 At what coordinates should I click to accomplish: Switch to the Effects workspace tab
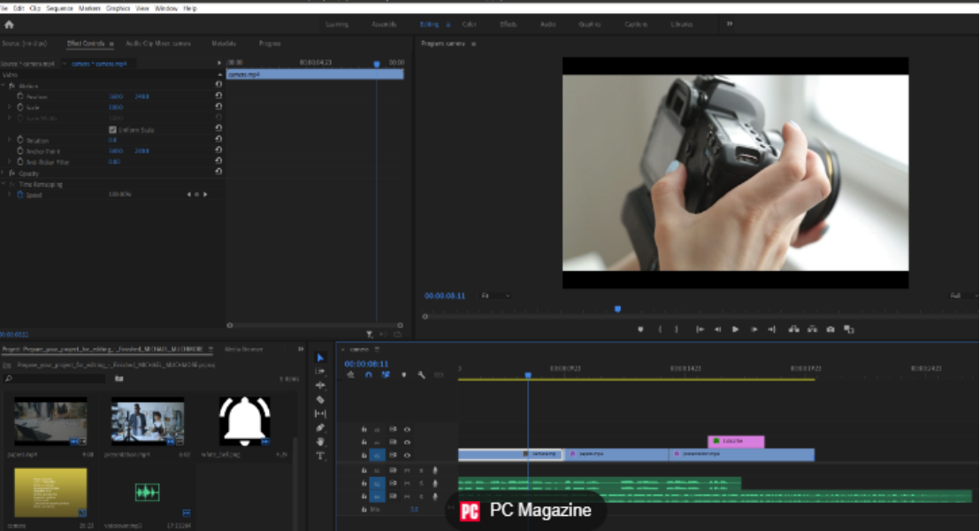click(x=509, y=24)
